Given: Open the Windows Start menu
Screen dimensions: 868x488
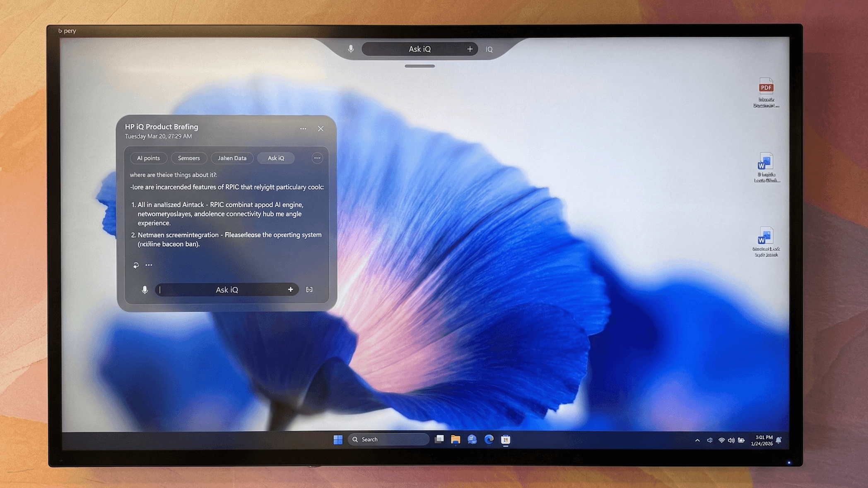Looking at the screenshot, I should 338,440.
